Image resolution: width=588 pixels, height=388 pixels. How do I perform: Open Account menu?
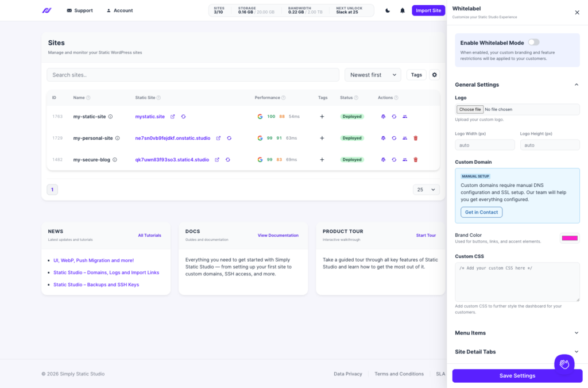tap(119, 10)
